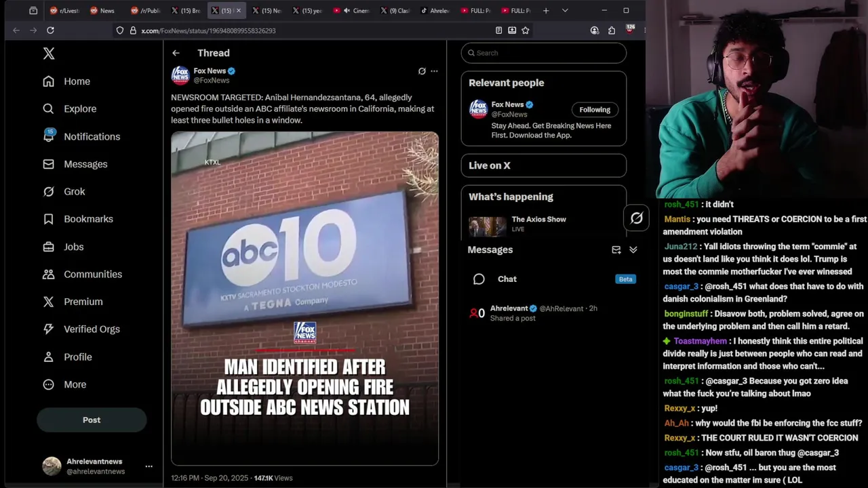This screenshot has width=868, height=488.
Task: Click the 147.1K Views count
Action: tap(273, 478)
